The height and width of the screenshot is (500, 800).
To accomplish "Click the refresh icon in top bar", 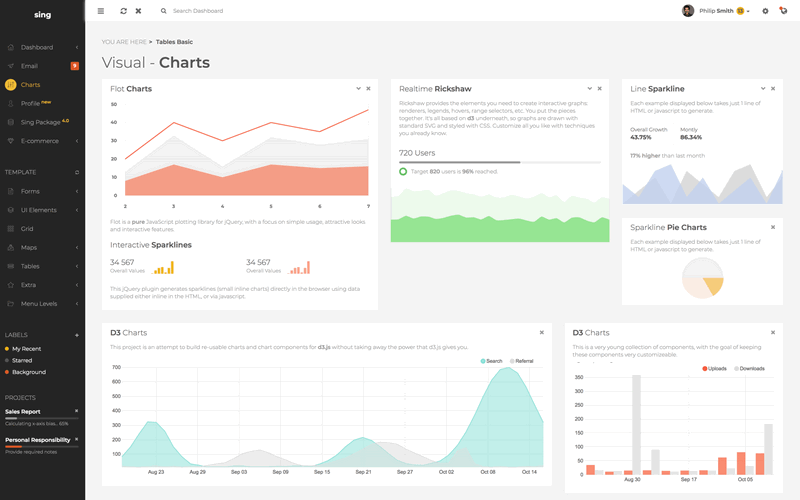I will coord(123,11).
